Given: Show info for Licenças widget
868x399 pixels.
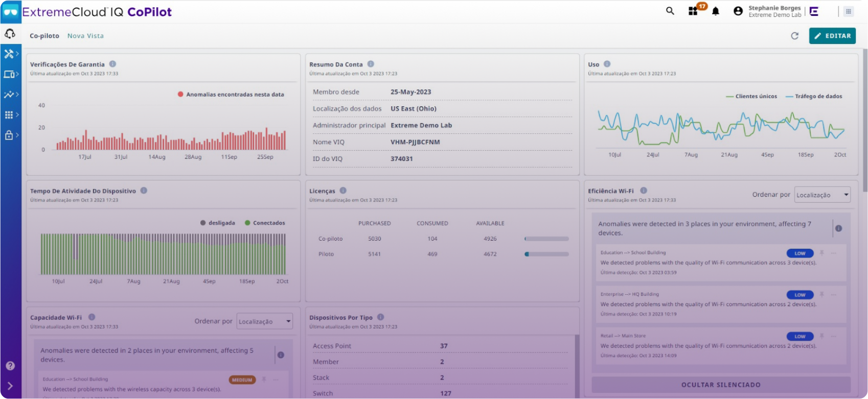Looking at the screenshot, I should [x=343, y=191].
